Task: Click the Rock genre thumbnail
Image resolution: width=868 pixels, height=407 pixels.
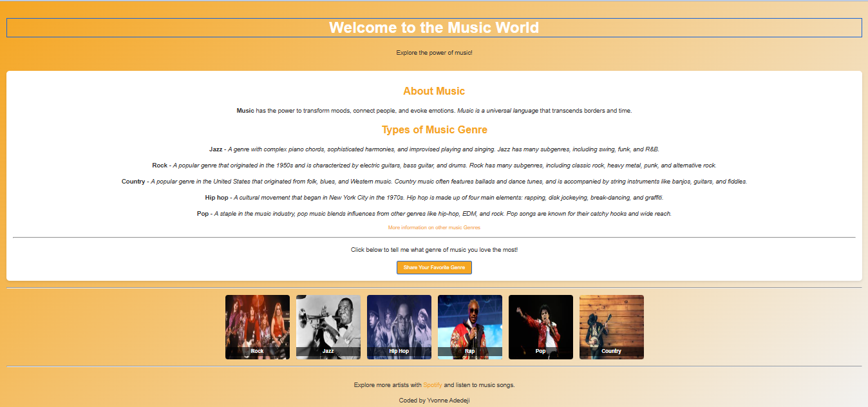Action: click(257, 327)
